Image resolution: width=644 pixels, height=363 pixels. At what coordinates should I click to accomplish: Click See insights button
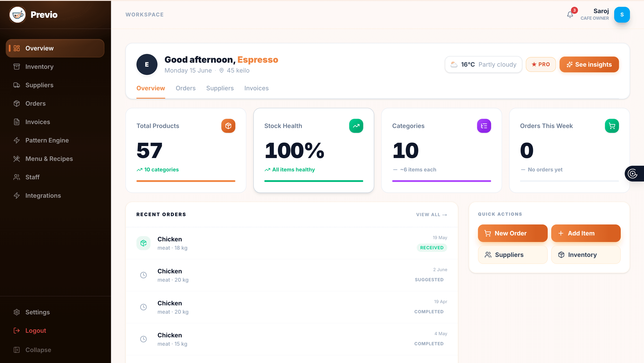[x=589, y=64]
